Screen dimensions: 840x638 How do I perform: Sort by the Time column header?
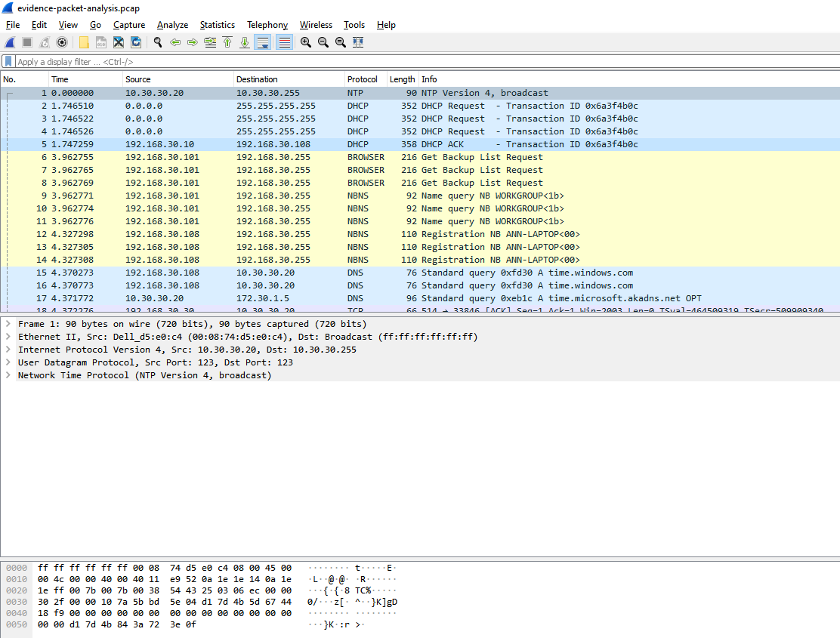coord(85,79)
